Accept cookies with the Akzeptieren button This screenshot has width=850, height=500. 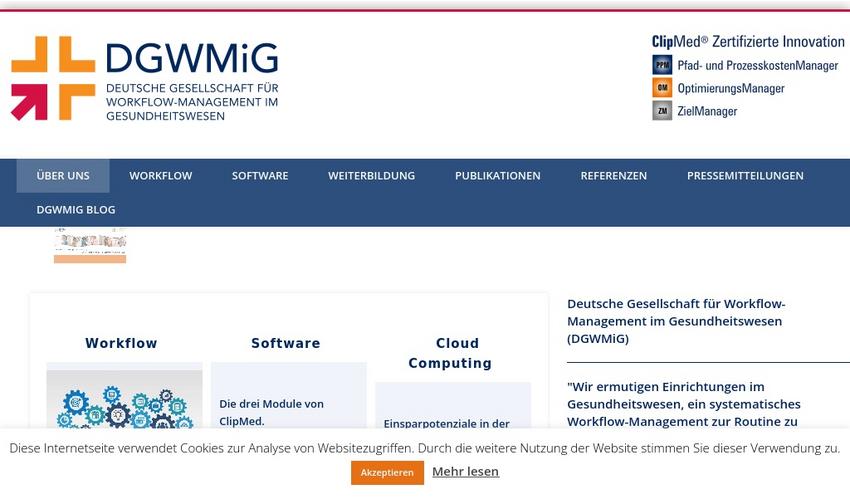click(x=387, y=473)
